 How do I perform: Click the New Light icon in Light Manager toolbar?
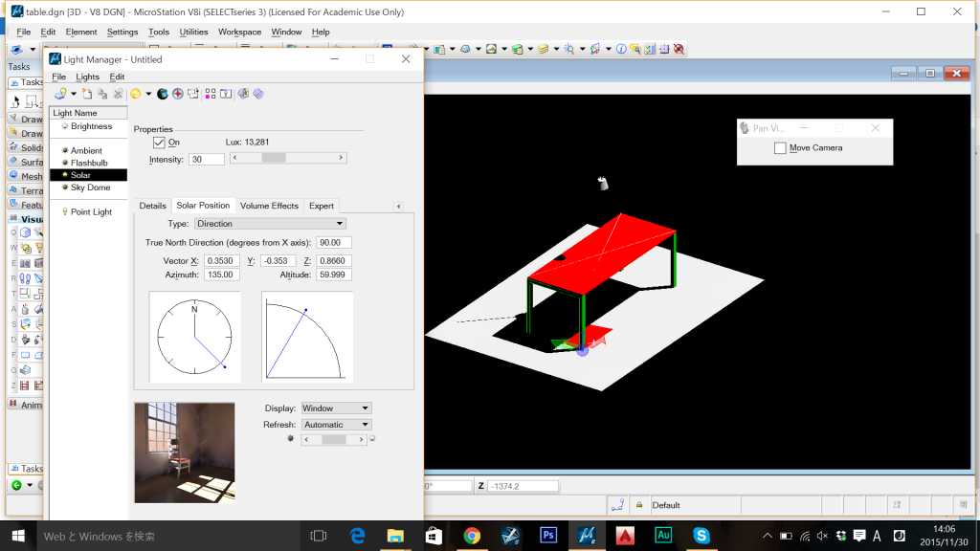click(x=87, y=94)
